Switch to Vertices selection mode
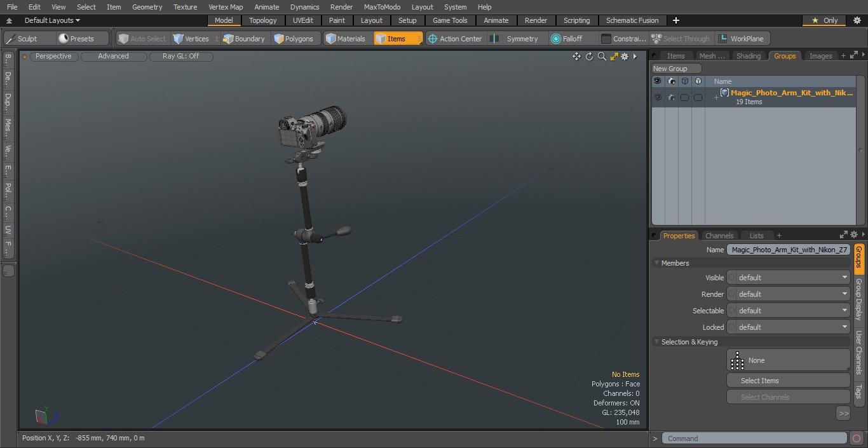The height and width of the screenshot is (448, 868). tap(196, 39)
